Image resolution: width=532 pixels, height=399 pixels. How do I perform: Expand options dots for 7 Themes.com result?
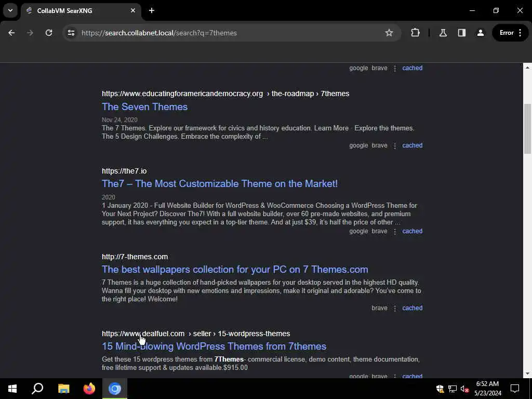pos(395,308)
